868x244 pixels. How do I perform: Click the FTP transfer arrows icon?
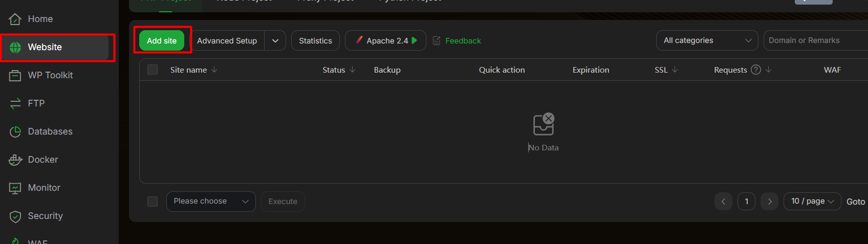coord(15,104)
